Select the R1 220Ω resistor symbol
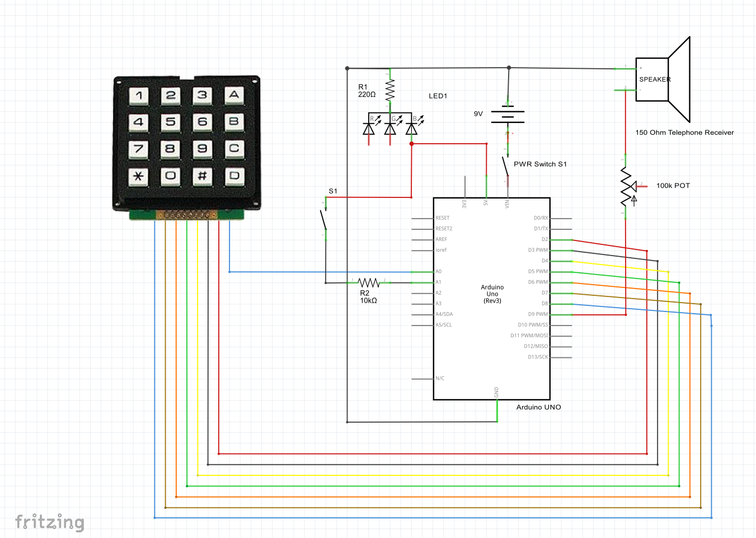 pos(390,91)
